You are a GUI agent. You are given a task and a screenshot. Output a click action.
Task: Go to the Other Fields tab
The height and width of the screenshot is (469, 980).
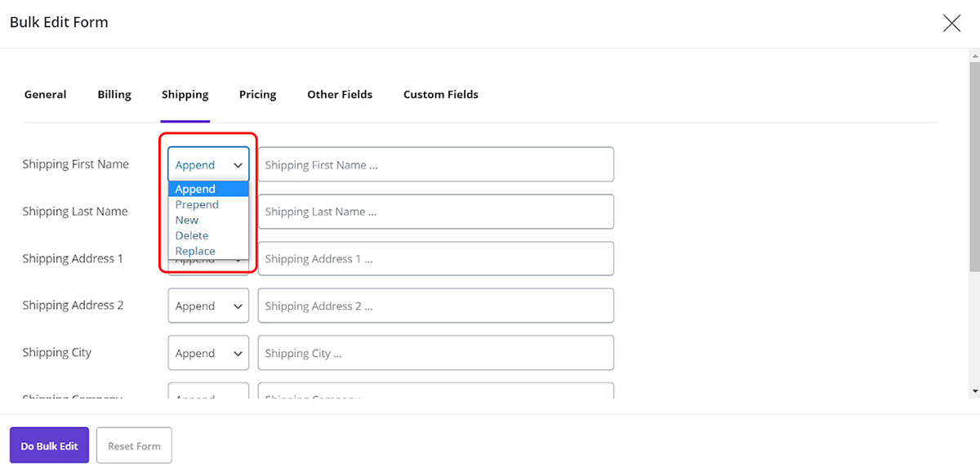coord(340,95)
